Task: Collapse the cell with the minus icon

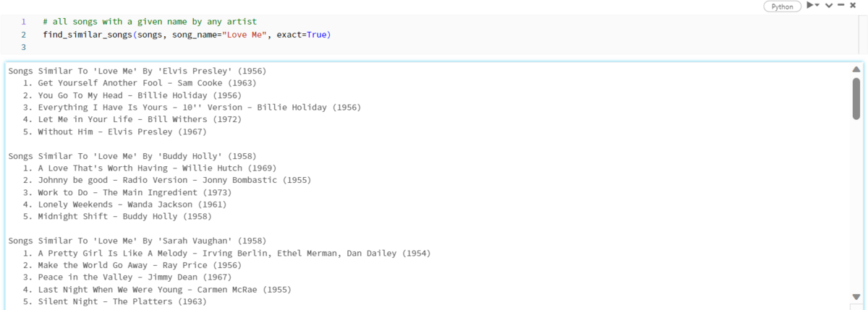Action: click(x=841, y=6)
